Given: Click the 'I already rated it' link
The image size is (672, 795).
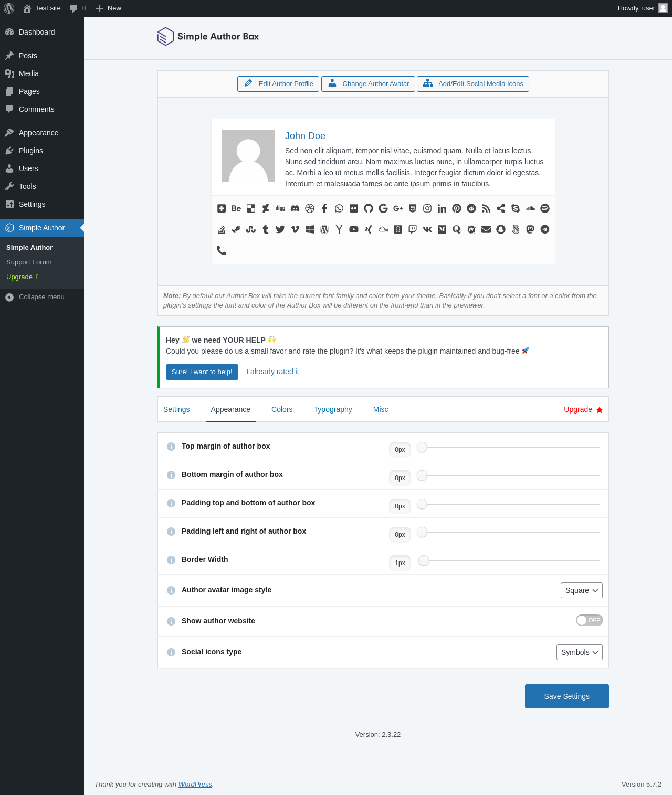Looking at the screenshot, I should point(272,372).
